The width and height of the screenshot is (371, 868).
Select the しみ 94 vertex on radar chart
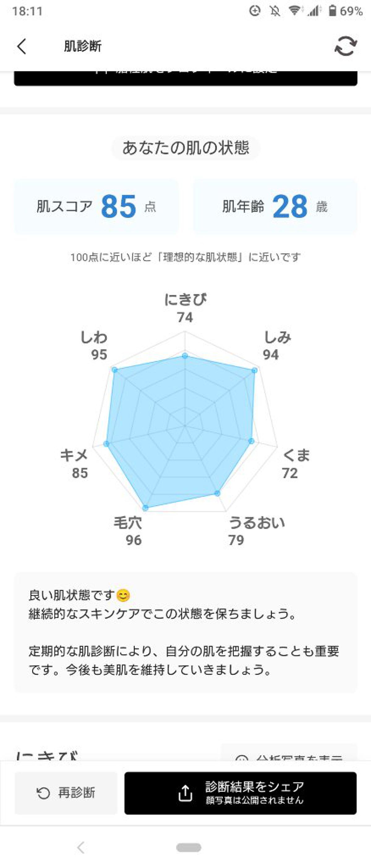click(x=254, y=371)
